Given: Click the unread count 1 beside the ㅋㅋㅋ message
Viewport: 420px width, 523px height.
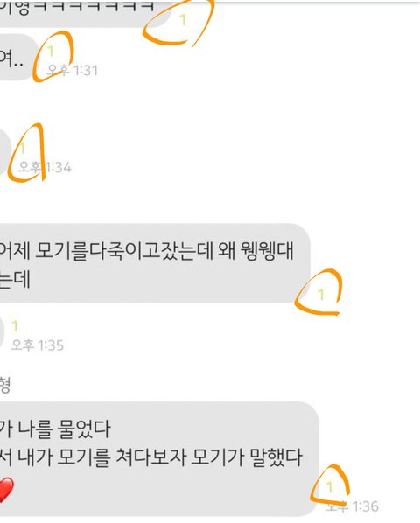Looking at the screenshot, I should 183,20.
